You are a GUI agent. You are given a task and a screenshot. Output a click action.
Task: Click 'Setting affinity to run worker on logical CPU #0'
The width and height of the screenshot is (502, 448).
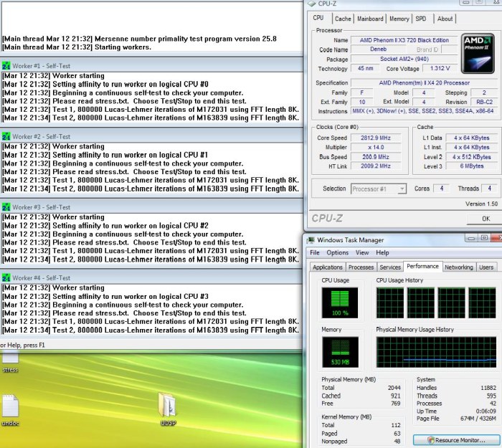[131, 84]
